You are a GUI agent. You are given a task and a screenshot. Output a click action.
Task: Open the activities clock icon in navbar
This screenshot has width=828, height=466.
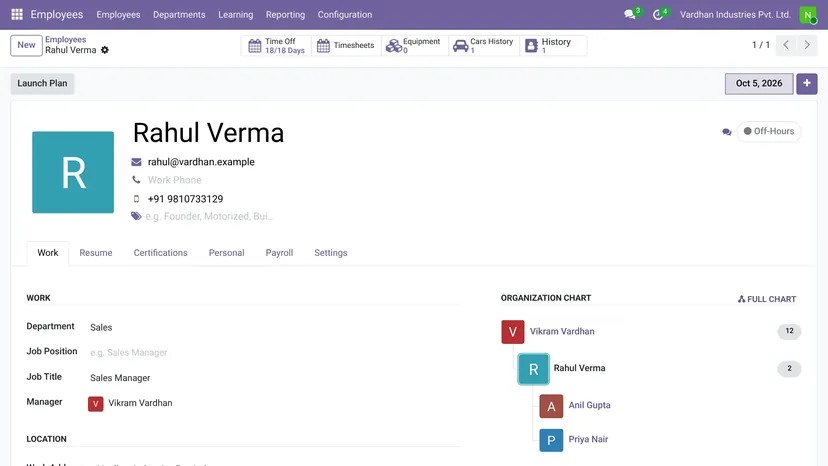pyautogui.click(x=657, y=14)
